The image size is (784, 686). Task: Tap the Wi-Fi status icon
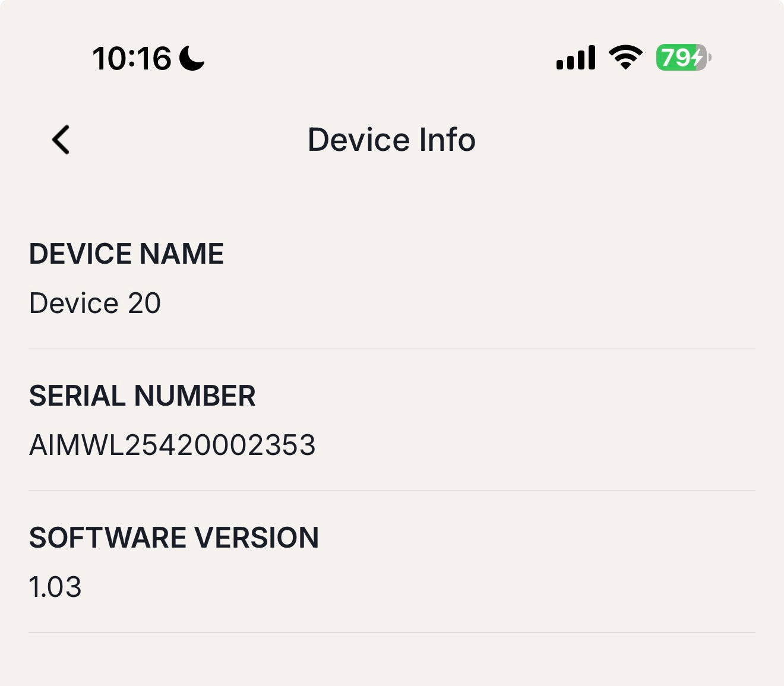click(x=625, y=58)
